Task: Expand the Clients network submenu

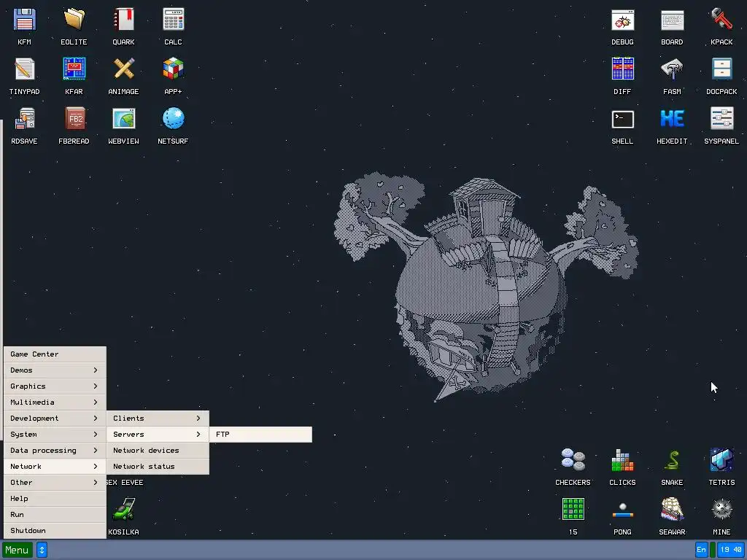Action: coord(158,418)
